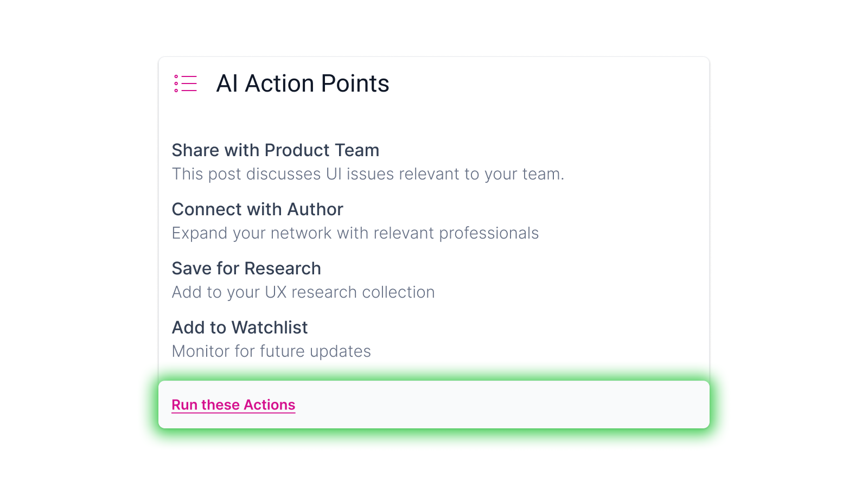
Task: Click 'Add to your UX research collection' description
Action: tap(303, 292)
